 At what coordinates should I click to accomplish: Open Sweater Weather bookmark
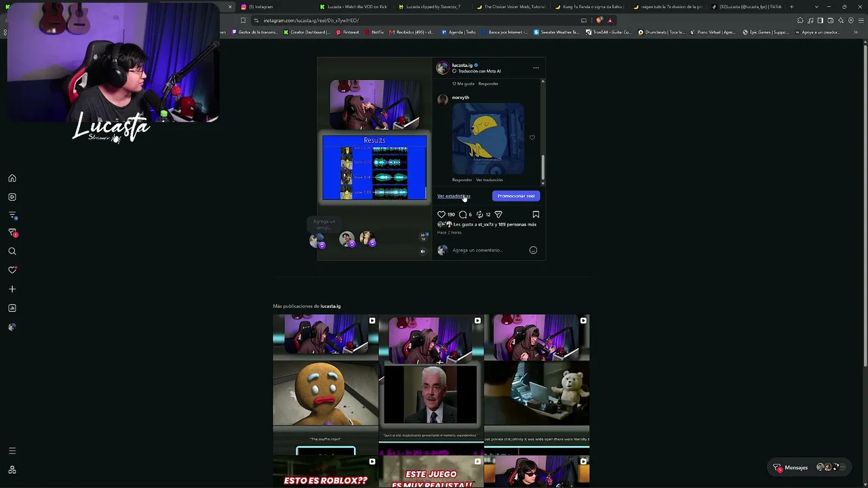pos(557,32)
